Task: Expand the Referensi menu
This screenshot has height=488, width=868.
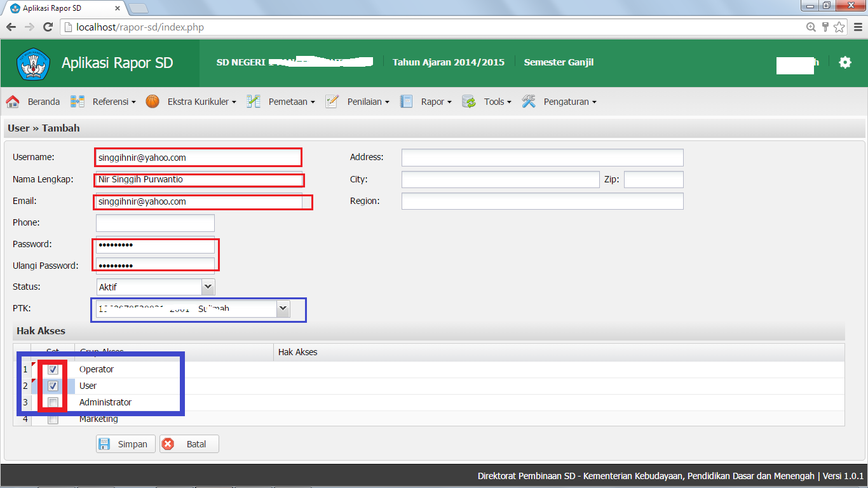Action: point(114,102)
